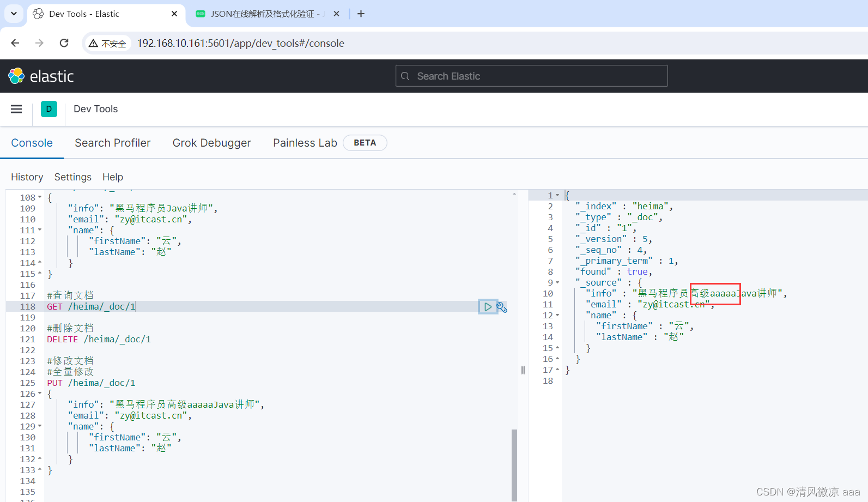Screen dimensions: 868x502
Task: Click the pane divider handle between editor and output
Action: coord(523,370)
